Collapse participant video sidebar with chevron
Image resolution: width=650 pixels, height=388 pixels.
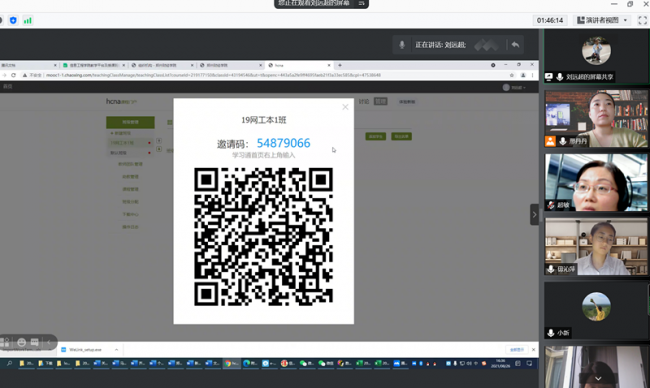click(x=534, y=214)
